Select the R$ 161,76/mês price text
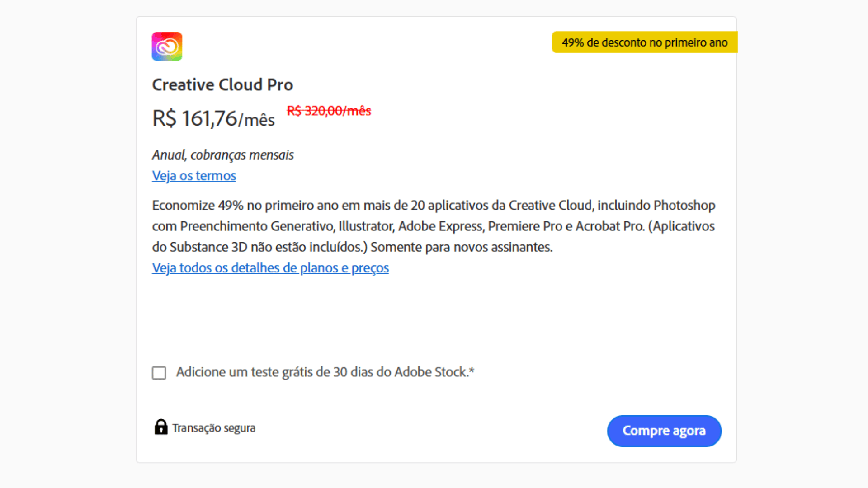The width and height of the screenshot is (868, 488). pos(213,118)
